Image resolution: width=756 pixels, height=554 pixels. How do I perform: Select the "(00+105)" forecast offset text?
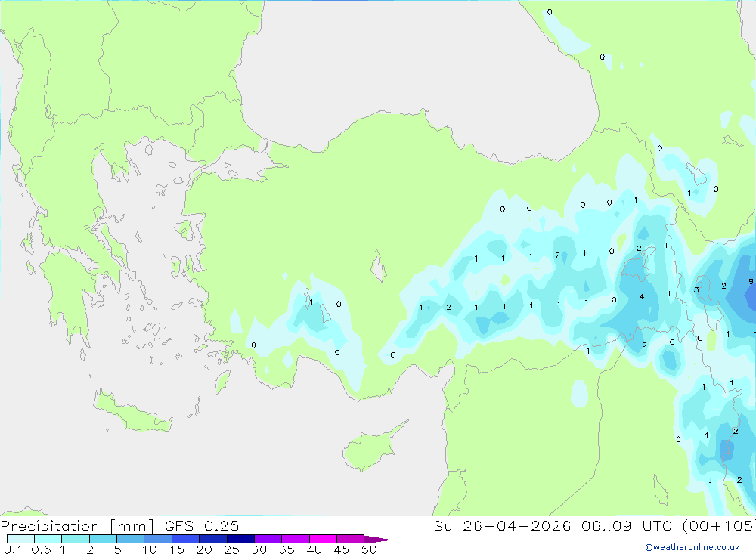tap(719, 525)
